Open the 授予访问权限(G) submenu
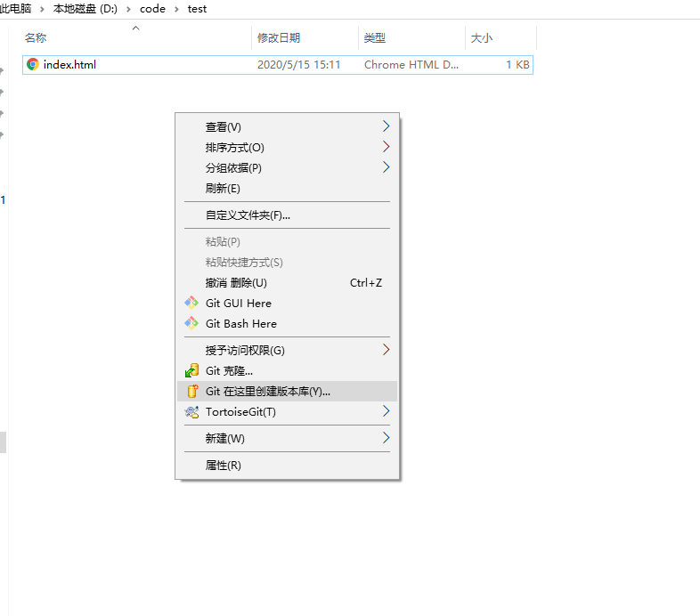 (287, 350)
